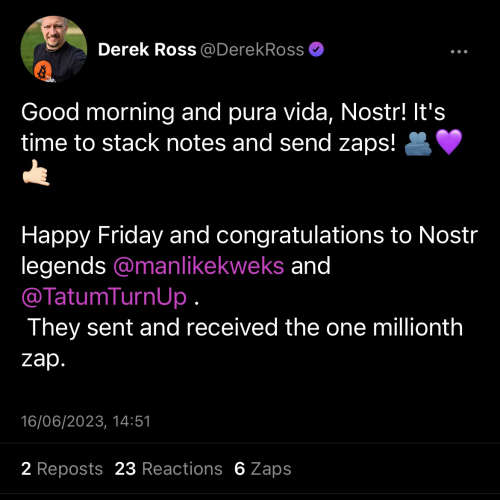The width and height of the screenshot is (500, 500).
Task: Click the purple verified badge
Action: point(316,49)
